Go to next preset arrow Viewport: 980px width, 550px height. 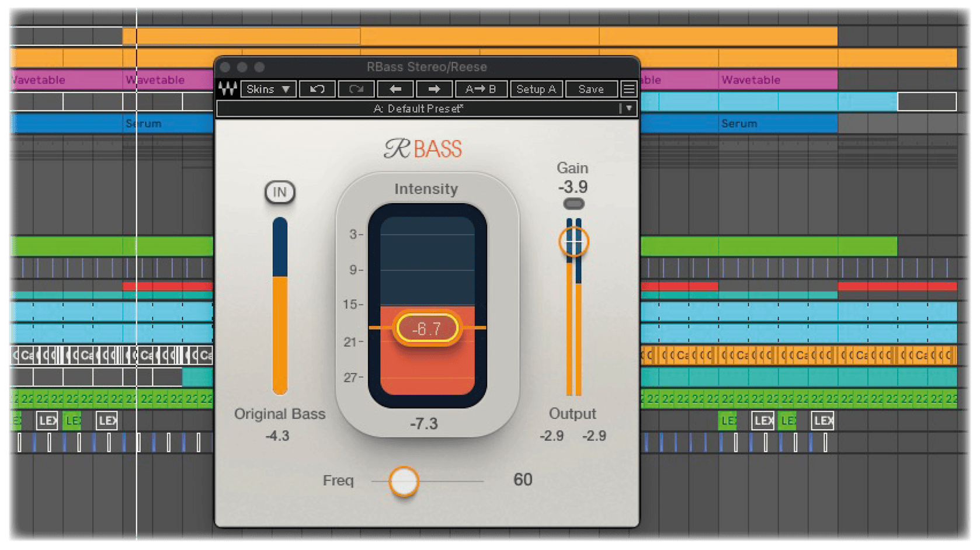tap(434, 89)
